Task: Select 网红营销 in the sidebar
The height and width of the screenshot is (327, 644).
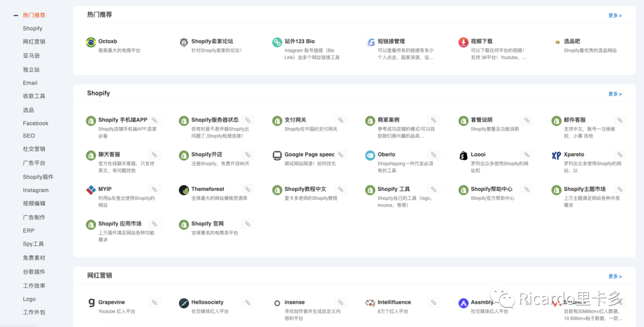Action: [x=34, y=42]
